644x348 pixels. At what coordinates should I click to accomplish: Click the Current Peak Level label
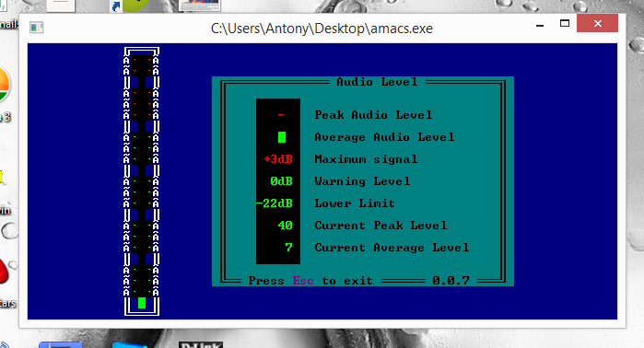[x=381, y=226]
